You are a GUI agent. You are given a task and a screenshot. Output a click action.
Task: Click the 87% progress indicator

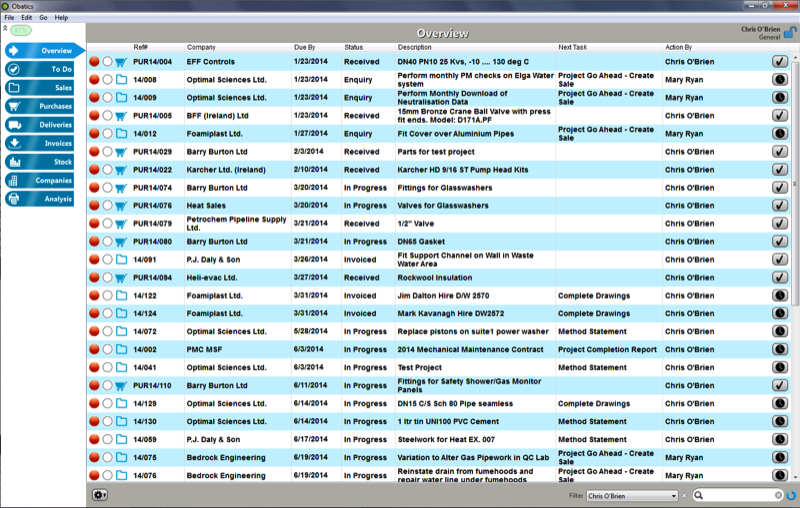[21, 31]
